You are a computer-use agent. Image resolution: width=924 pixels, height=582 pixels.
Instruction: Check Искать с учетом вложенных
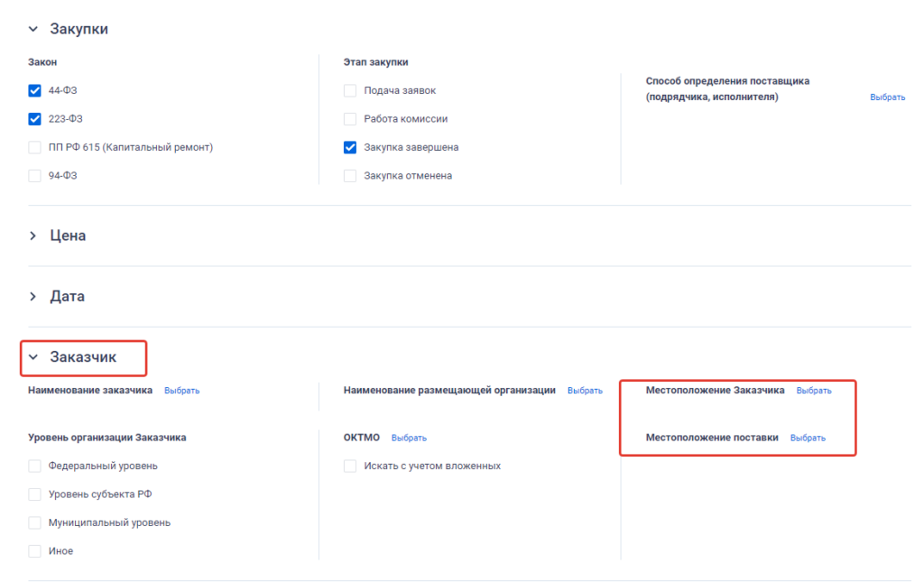coord(350,466)
